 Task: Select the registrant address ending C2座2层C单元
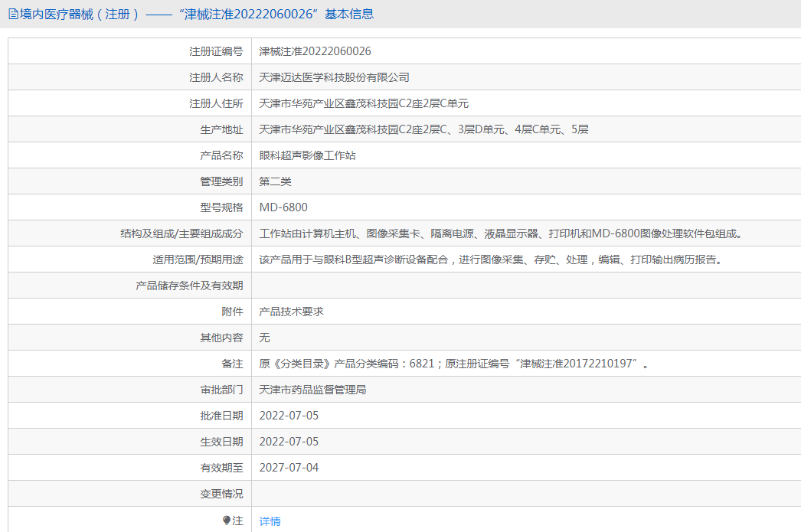(x=364, y=103)
